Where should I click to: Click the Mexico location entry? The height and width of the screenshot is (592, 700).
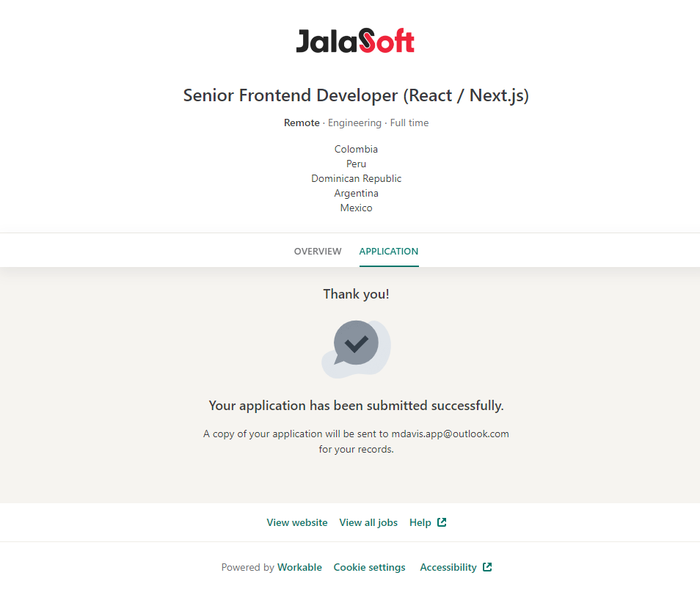[356, 208]
